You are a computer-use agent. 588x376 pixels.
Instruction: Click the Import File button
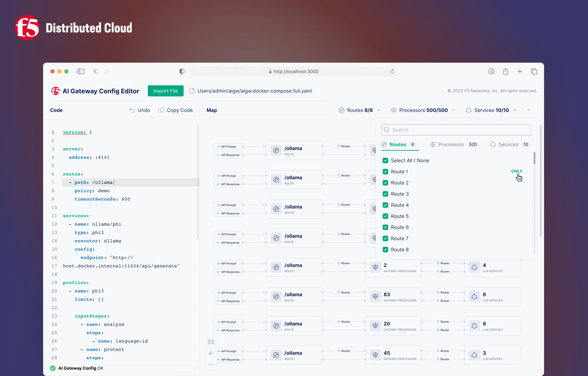click(165, 91)
